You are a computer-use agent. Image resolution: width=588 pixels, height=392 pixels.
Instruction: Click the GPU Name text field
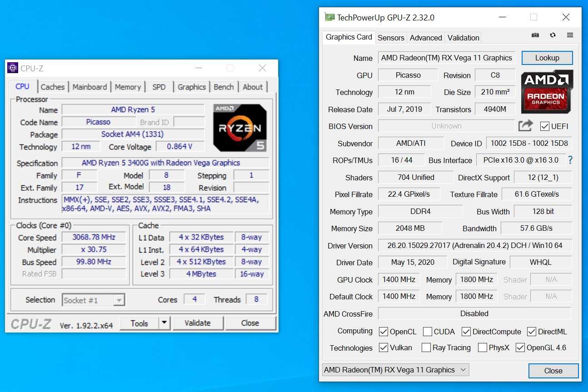pos(446,58)
